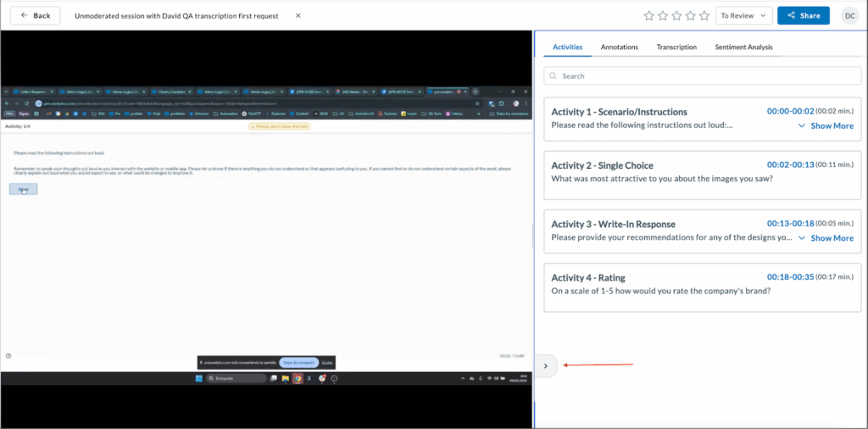
Task: Click the Back button
Action: pyautogui.click(x=35, y=16)
